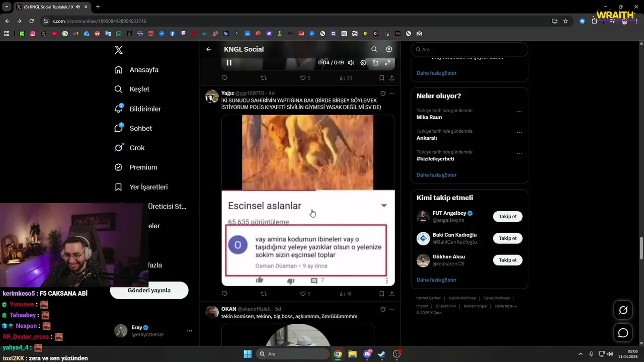Viewport: 644px width, 362px height.
Task: Open options for #kizilcikşerbeti trend
Action: pyautogui.click(x=519, y=153)
